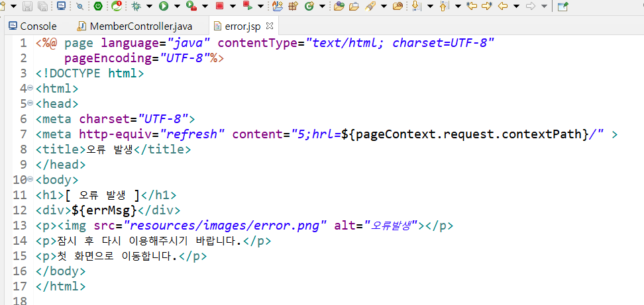Click the Open Type folder icon
The image size is (644, 305).
[x=339, y=6]
